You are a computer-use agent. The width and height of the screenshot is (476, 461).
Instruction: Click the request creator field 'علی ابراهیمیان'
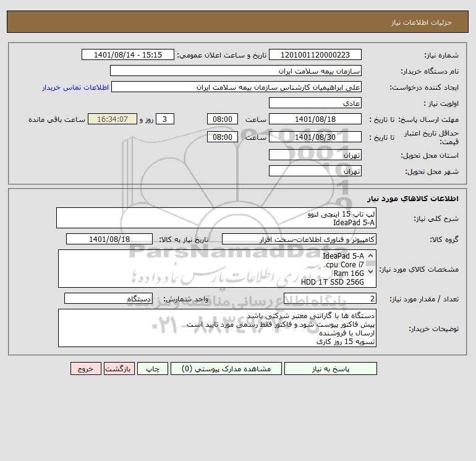[x=237, y=87]
